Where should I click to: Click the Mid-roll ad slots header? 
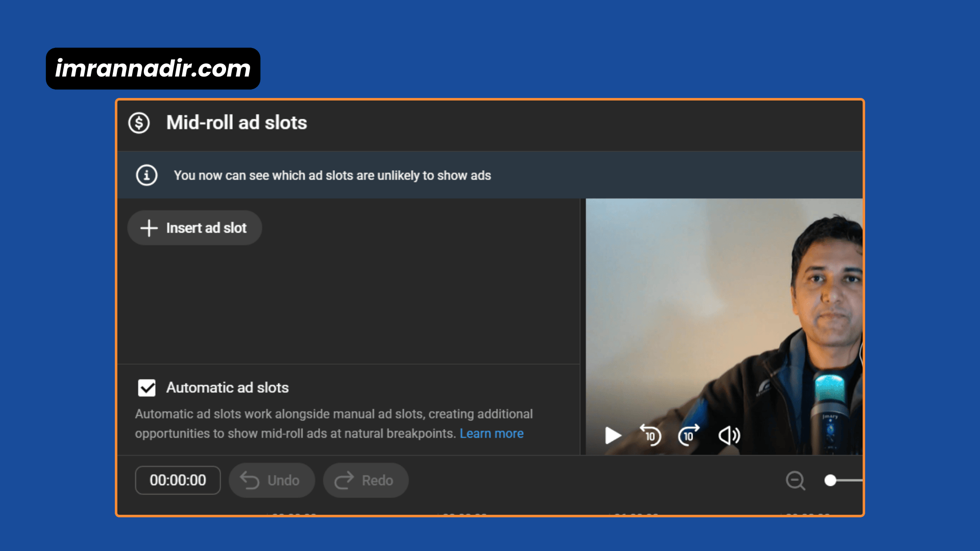(236, 122)
